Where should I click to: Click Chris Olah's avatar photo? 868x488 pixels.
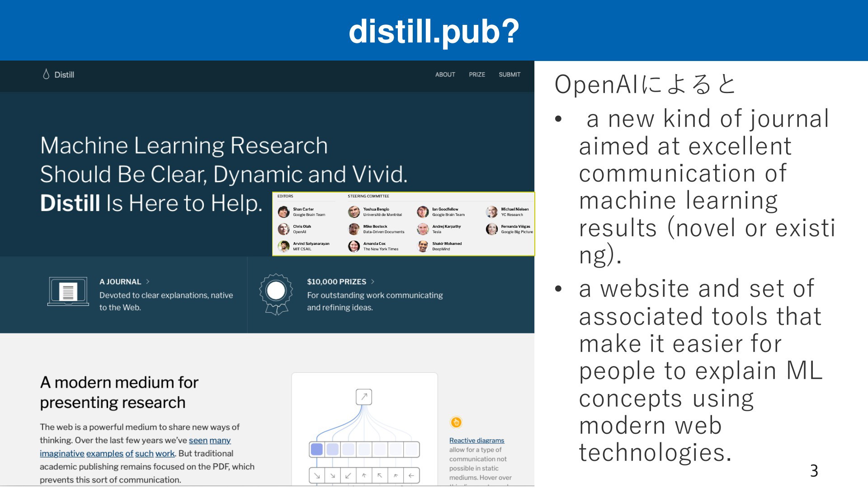click(283, 229)
